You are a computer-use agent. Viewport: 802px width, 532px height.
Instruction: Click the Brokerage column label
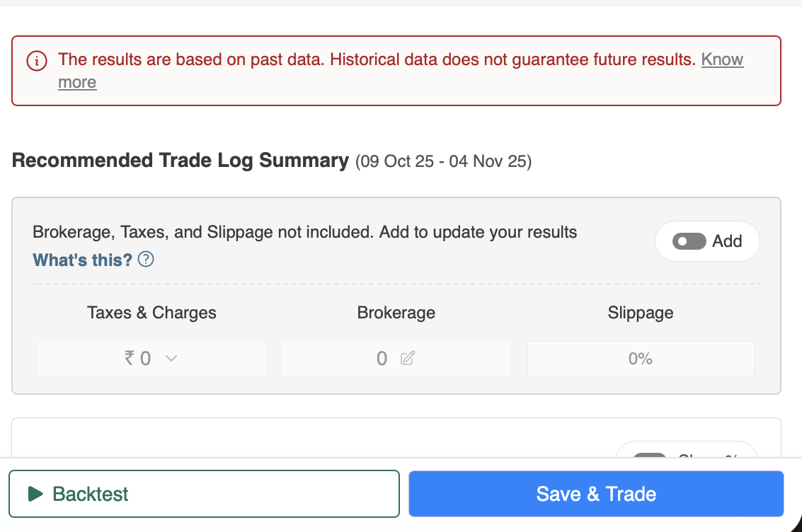coord(396,313)
